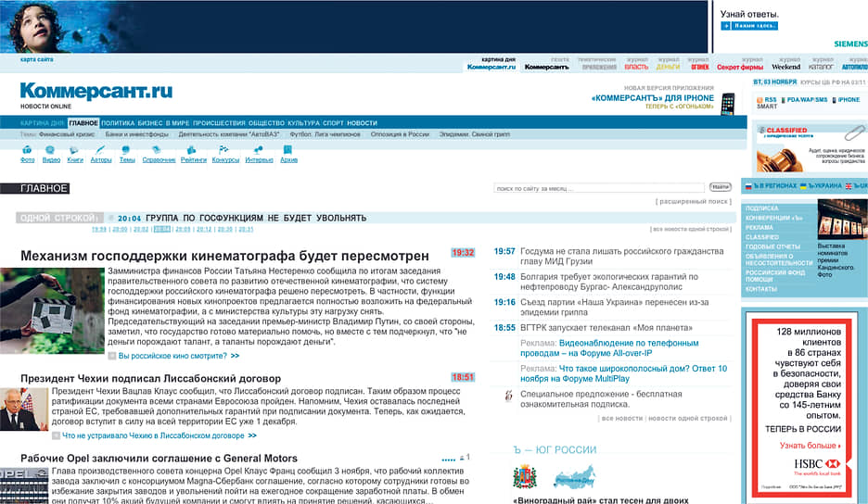This screenshot has width=868, height=504.
Task: Open the КУЛЬТУРА navigation tab
Action: click(x=303, y=123)
